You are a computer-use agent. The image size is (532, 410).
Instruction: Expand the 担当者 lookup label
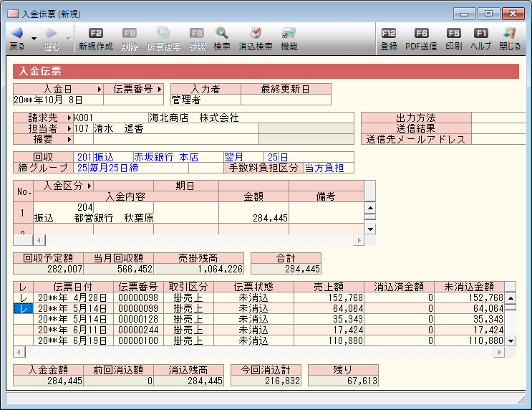coord(43,128)
